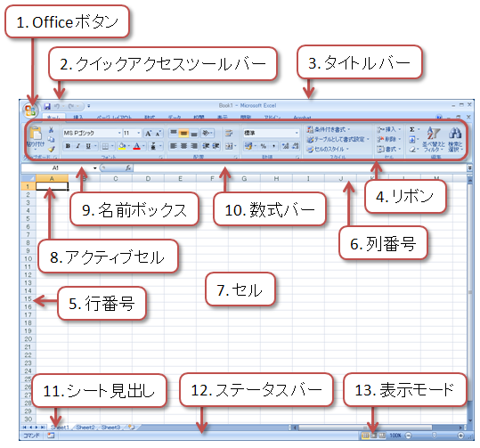Click the 挿入 Insert cells button
480x448 pixels.
tap(389, 129)
